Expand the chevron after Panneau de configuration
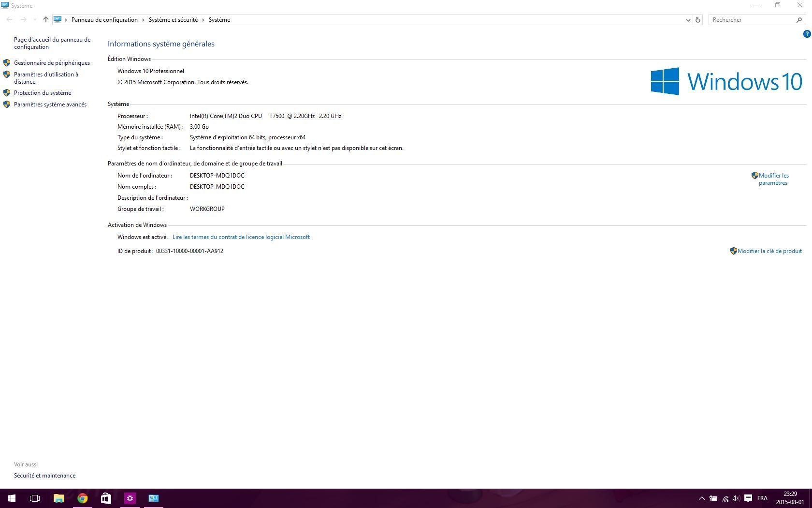 143,20
